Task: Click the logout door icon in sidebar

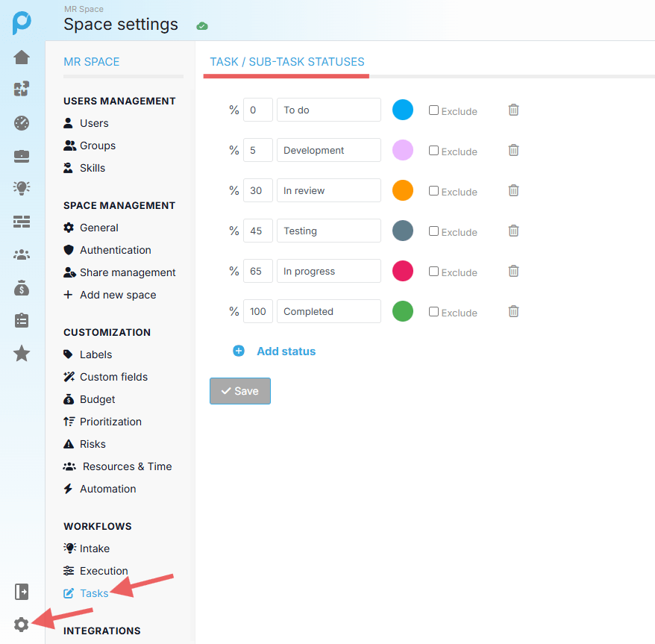Action: point(22,592)
